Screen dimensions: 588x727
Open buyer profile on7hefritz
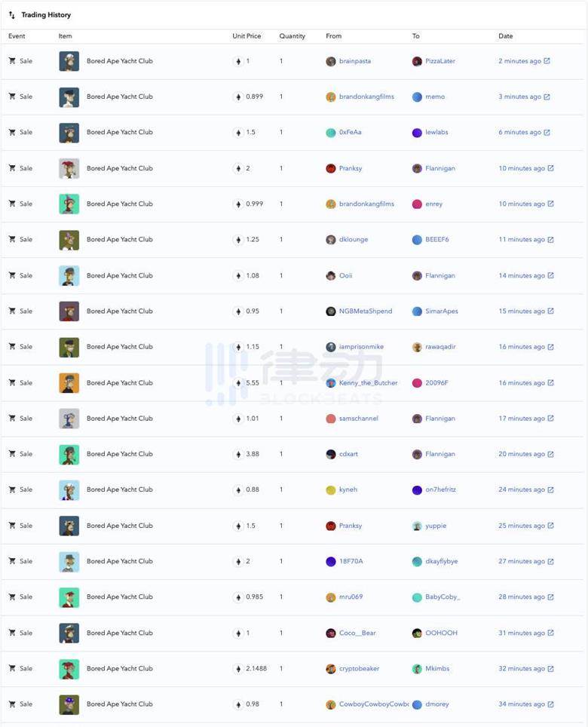(x=441, y=489)
